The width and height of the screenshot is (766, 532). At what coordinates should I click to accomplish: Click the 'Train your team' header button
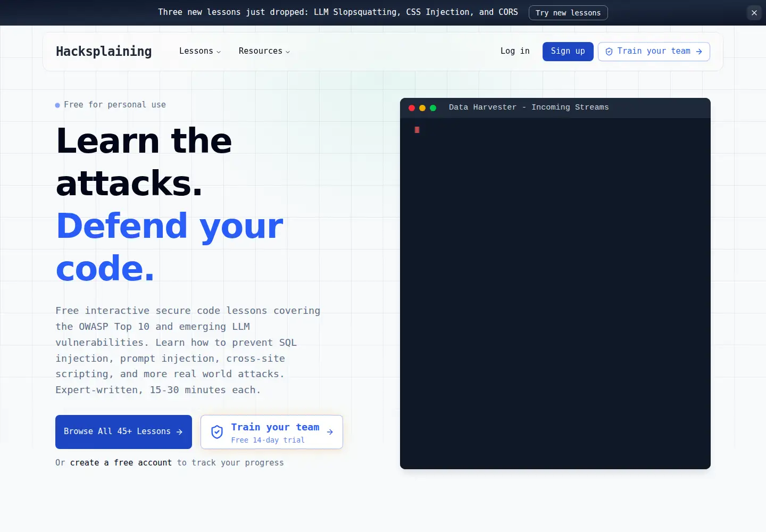[654, 52]
